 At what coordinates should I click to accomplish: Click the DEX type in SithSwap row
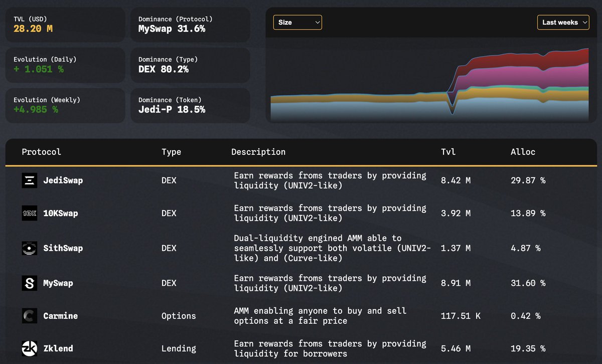pyautogui.click(x=169, y=248)
